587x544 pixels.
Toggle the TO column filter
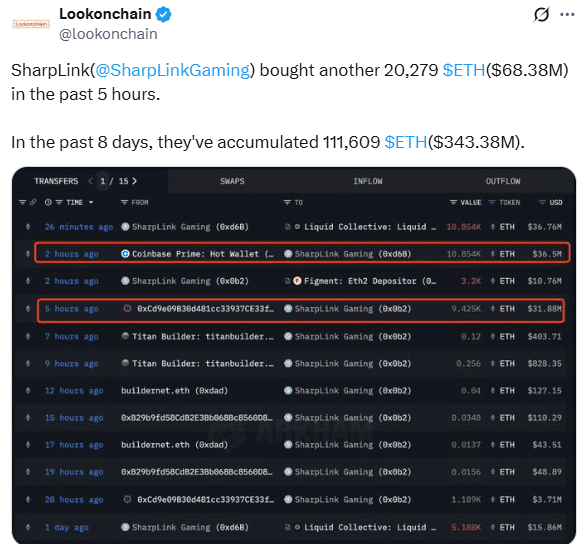[287, 203]
